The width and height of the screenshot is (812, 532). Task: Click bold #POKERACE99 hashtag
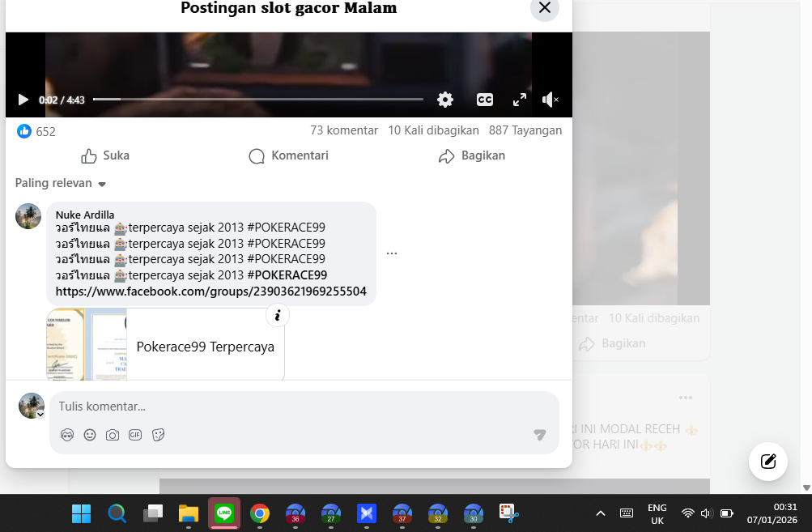(x=287, y=275)
